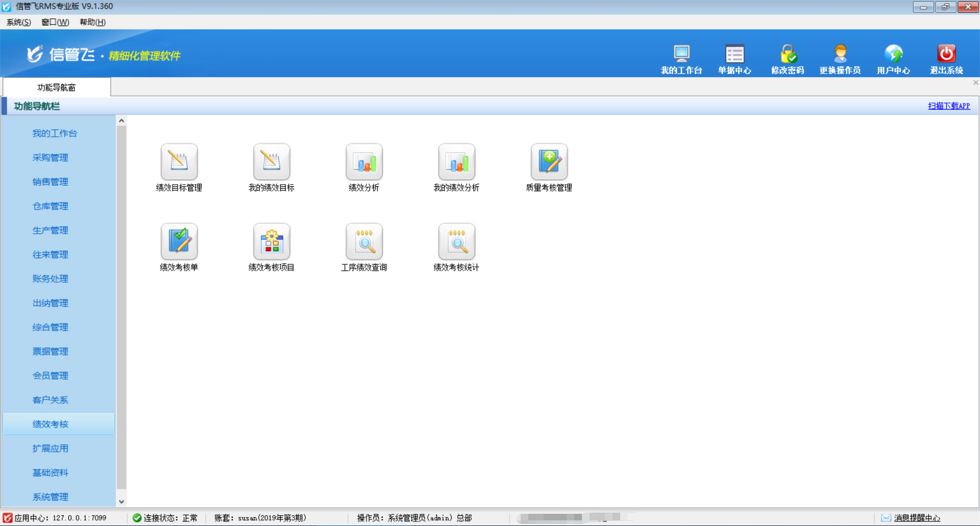Open the 我的绩效目标 icon
The width and height of the screenshot is (980, 526).
click(x=271, y=162)
